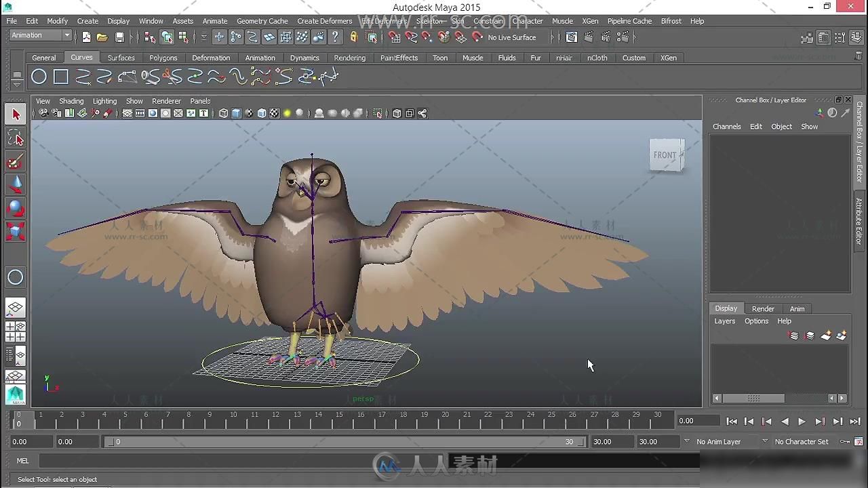Click the open scene folder icon
Viewport: 868px width, 488px height.
coord(102,37)
